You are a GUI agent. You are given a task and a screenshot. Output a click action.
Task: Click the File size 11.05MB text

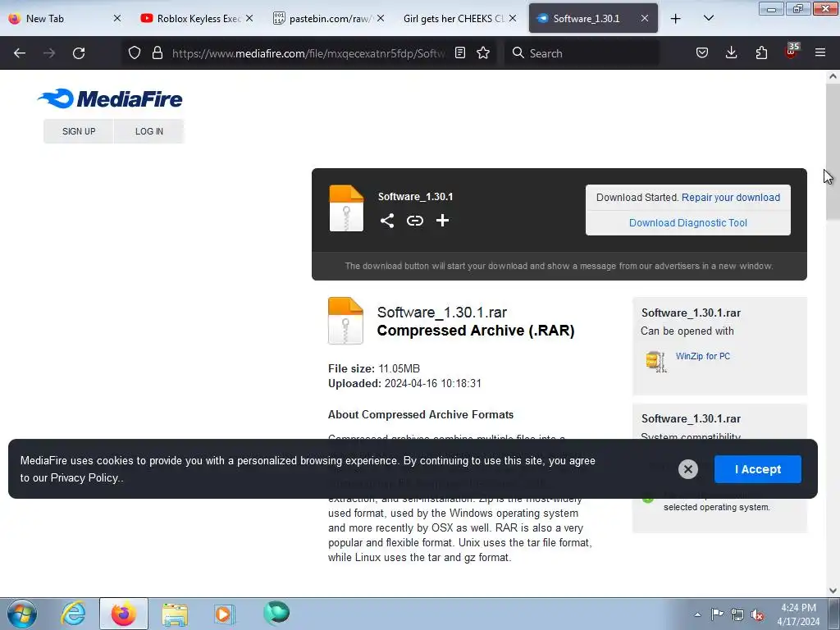374,368
